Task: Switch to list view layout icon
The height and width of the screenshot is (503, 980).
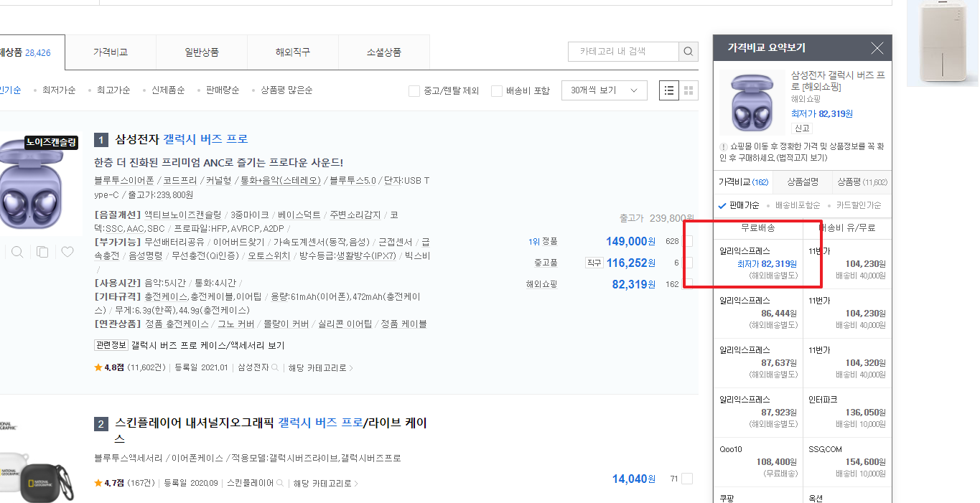Action: point(669,90)
